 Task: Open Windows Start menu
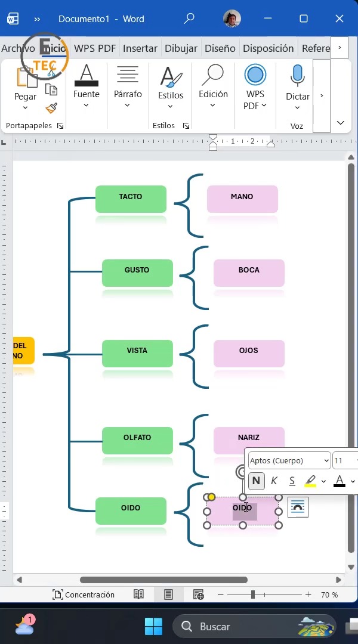pos(154,626)
